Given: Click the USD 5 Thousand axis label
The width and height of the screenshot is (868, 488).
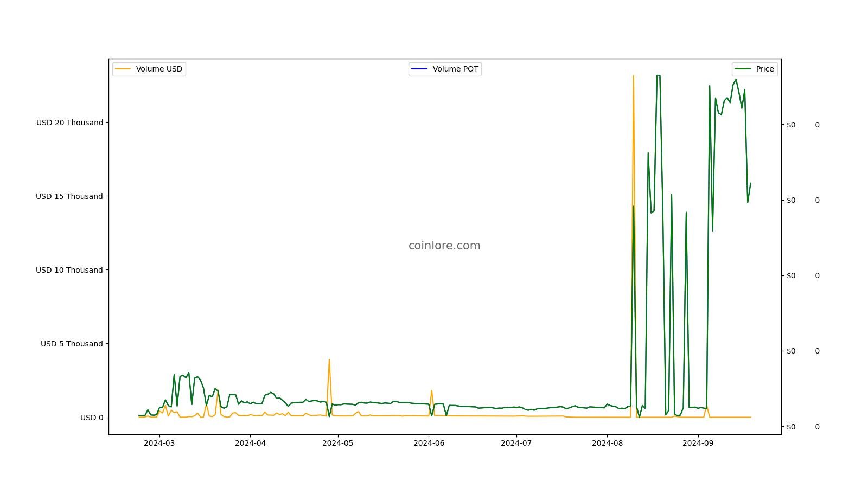Looking at the screenshot, I should click(72, 344).
